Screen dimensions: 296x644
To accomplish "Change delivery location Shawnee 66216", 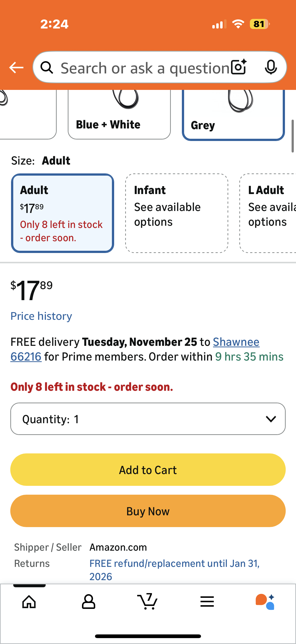I will [x=236, y=342].
